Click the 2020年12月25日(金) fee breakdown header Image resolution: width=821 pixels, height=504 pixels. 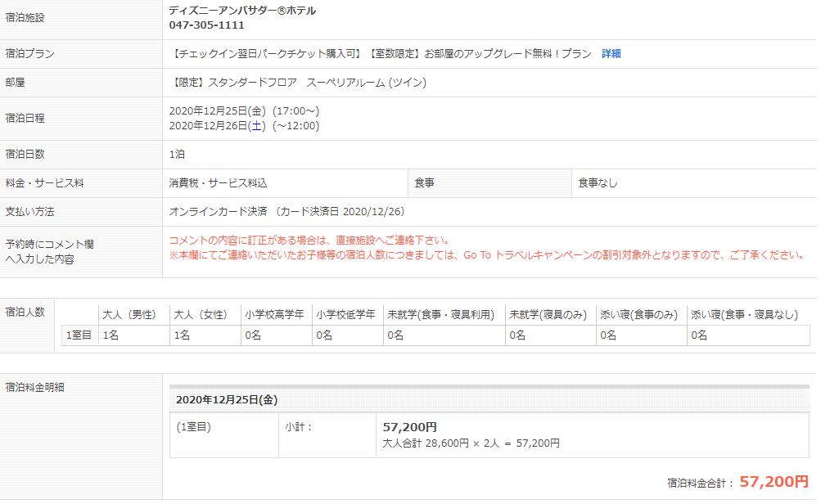point(227,400)
